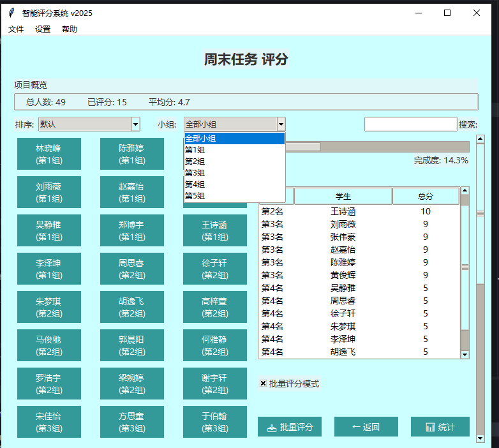499x448 pixels.
Task: Click the ranking table scroll-down arrow
Action: tap(465, 354)
